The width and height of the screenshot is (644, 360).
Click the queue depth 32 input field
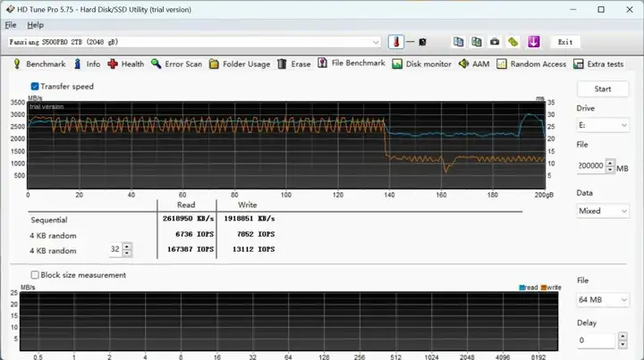(x=115, y=249)
